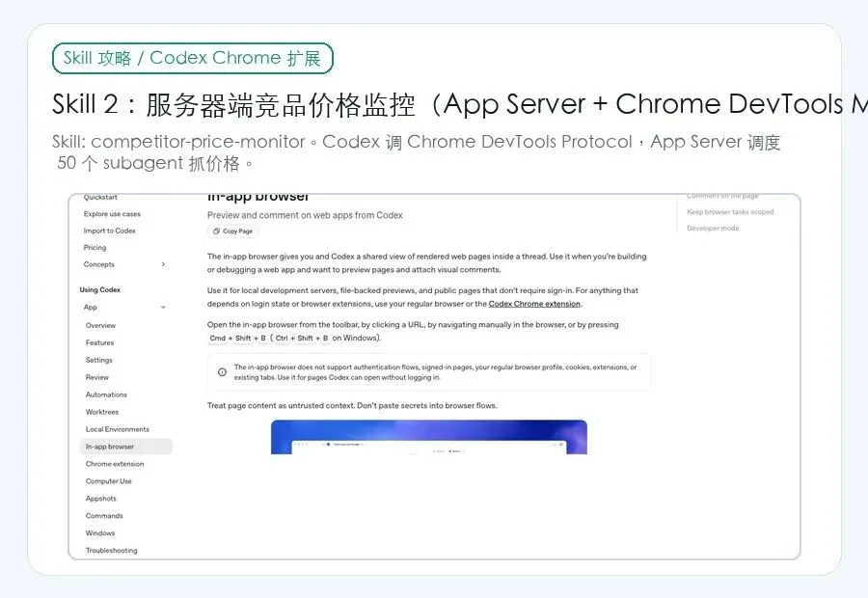
Task: Open Explore use cases in sidebar
Action: [x=112, y=214]
